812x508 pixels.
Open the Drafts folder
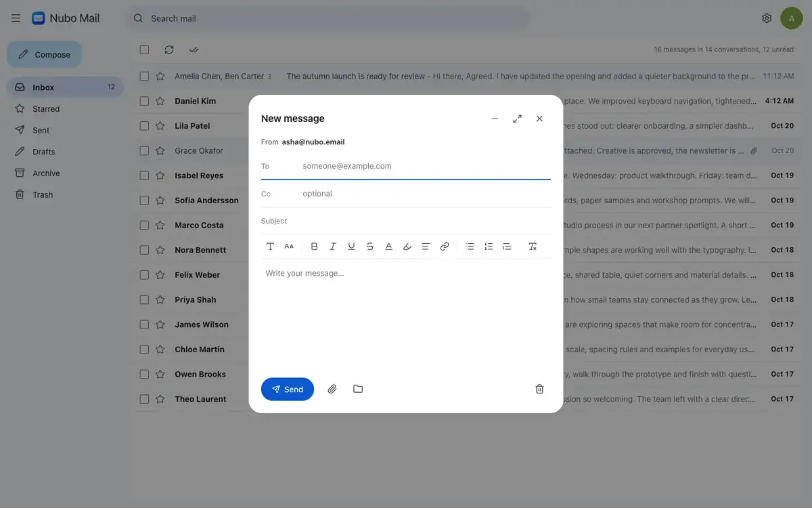click(x=65, y=152)
